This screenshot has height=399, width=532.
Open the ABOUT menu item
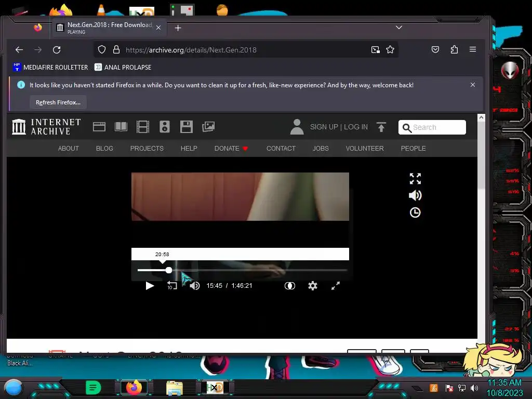69,149
